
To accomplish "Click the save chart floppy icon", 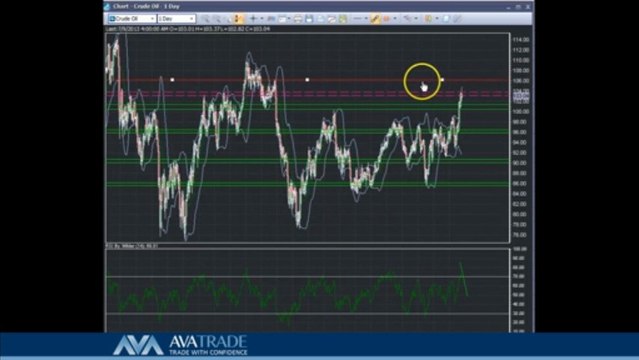I will (x=309, y=19).
